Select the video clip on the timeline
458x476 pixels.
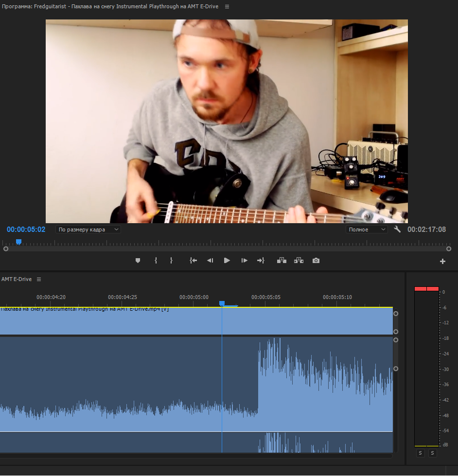point(196,321)
